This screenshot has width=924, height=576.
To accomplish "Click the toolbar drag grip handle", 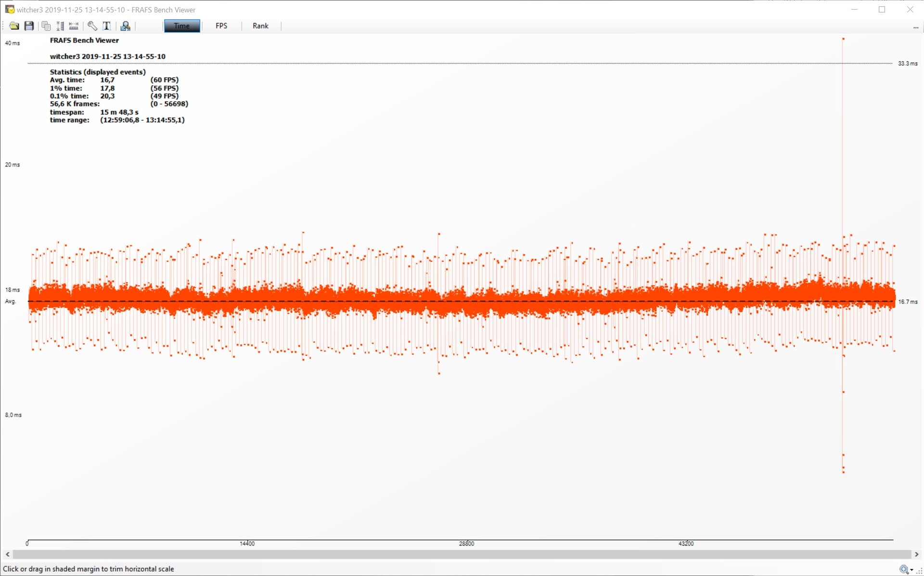I will [4, 26].
